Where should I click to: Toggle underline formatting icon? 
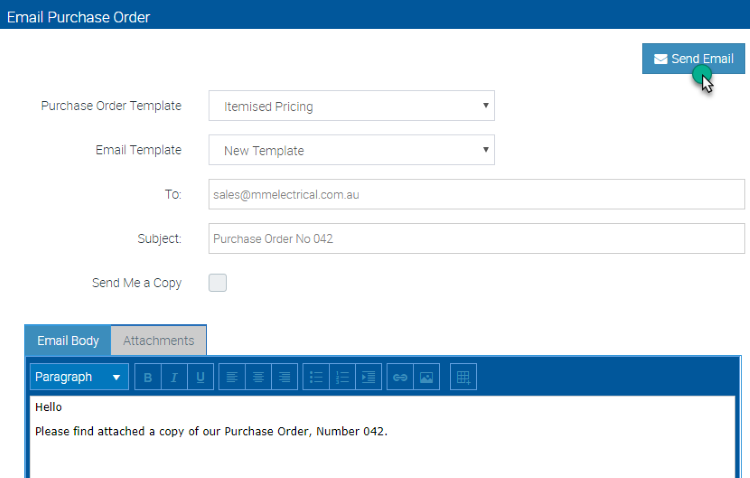click(200, 377)
